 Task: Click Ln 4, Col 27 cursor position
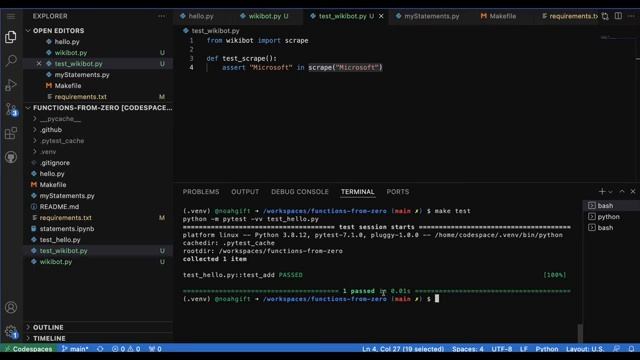(x=403, y=349)
